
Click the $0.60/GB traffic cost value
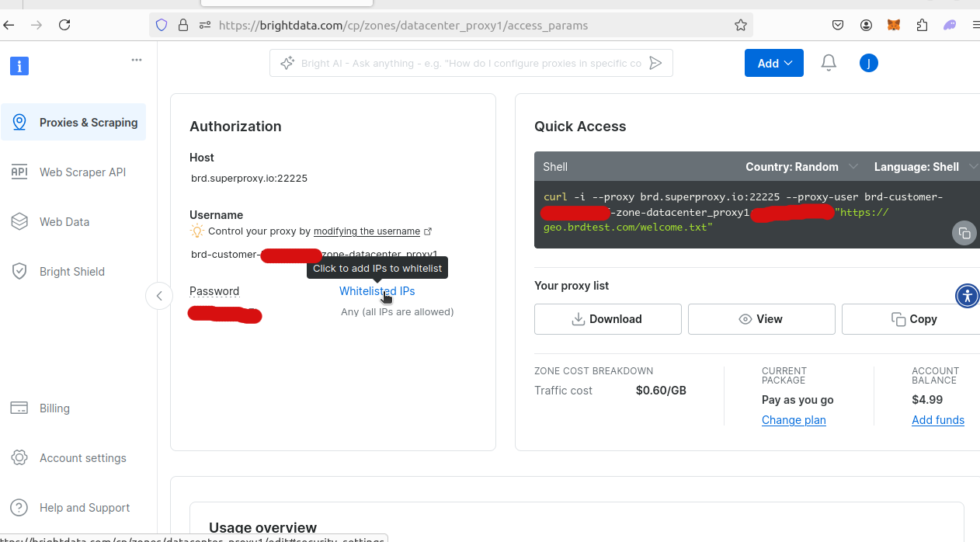pyautogui.click(x=661, y=391)
